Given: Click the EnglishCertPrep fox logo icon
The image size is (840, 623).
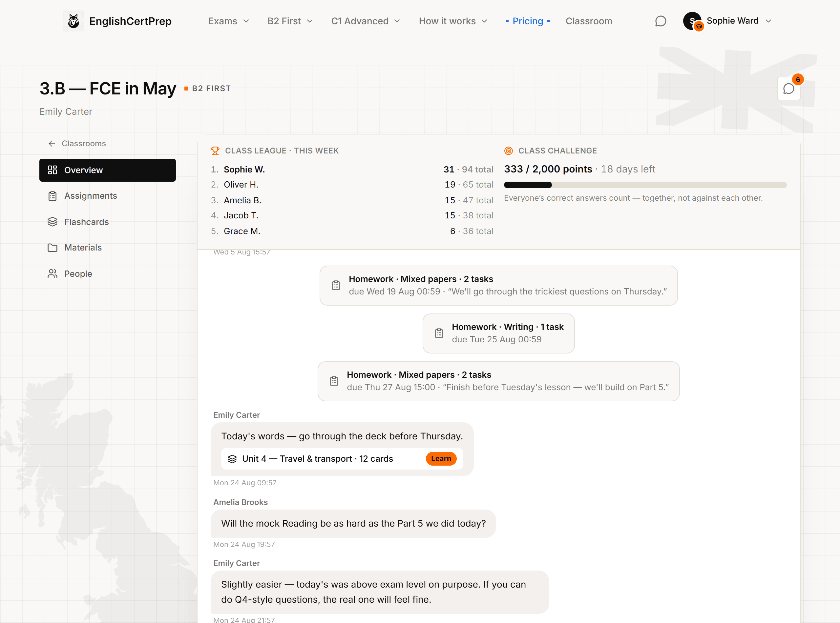Looking at the screenshot, I should [73, 21].
